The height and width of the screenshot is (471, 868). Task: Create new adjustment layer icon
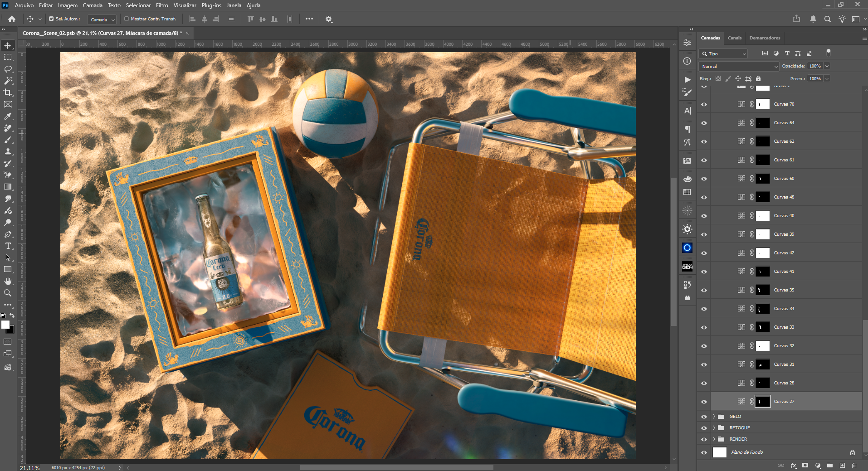point(818,466)
